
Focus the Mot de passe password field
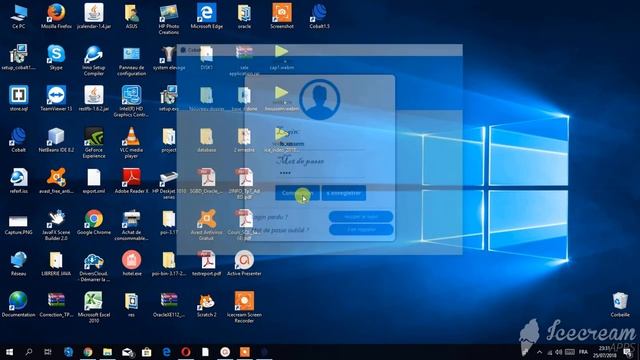coord(320,173)
